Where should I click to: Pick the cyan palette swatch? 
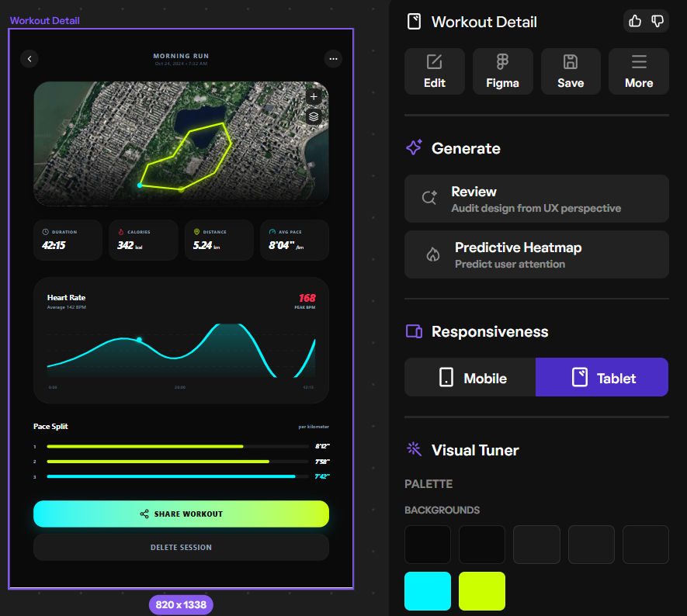pos(428,591)
